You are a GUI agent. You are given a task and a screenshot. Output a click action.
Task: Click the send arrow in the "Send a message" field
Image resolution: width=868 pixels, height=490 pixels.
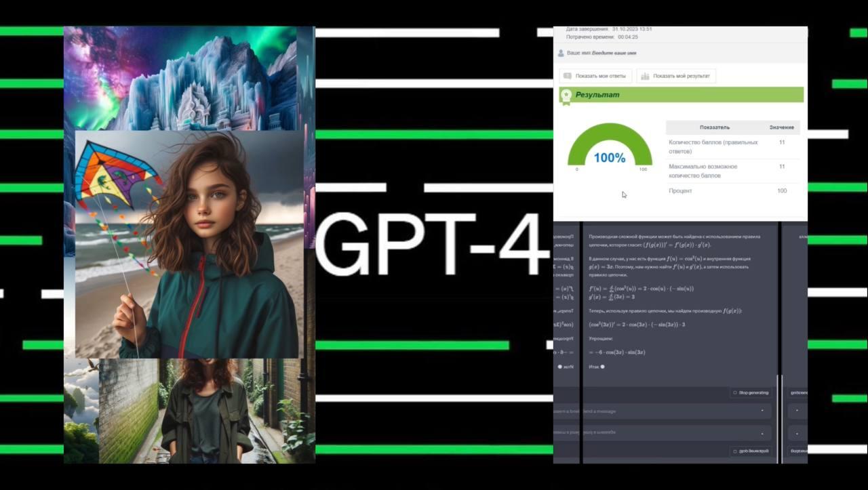coord(762,411)
